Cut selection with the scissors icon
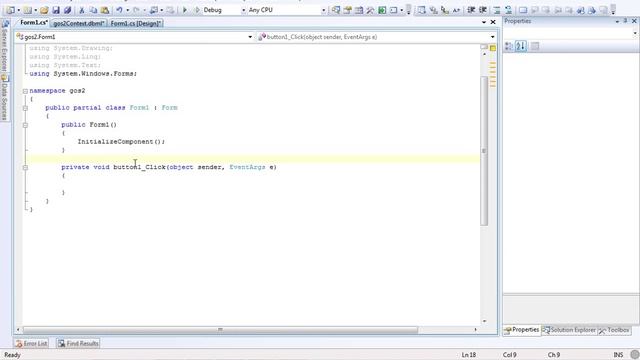Screen dimensions: 640x360 82,10
